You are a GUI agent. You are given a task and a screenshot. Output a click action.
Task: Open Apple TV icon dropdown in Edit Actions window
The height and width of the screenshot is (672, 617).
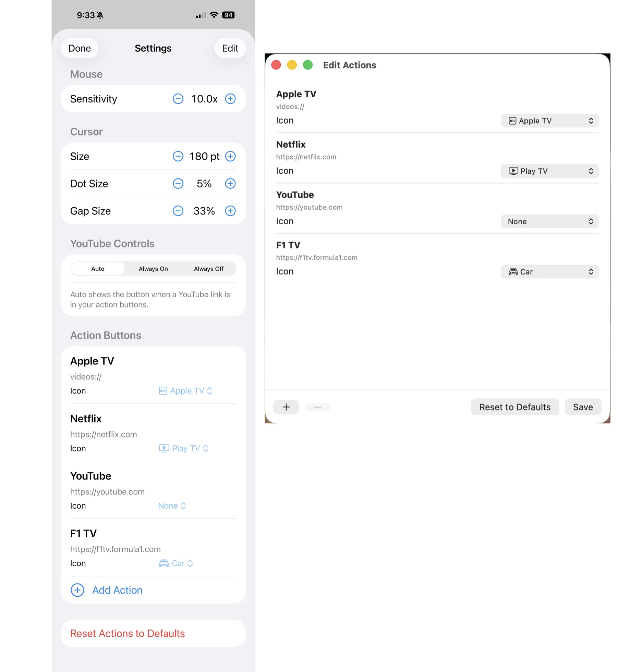(550, 121)
